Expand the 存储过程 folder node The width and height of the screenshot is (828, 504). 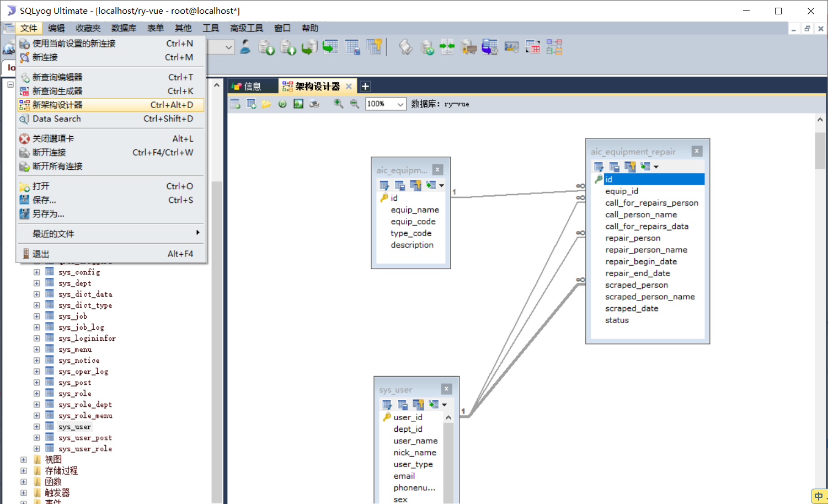[x=23, y=471]
